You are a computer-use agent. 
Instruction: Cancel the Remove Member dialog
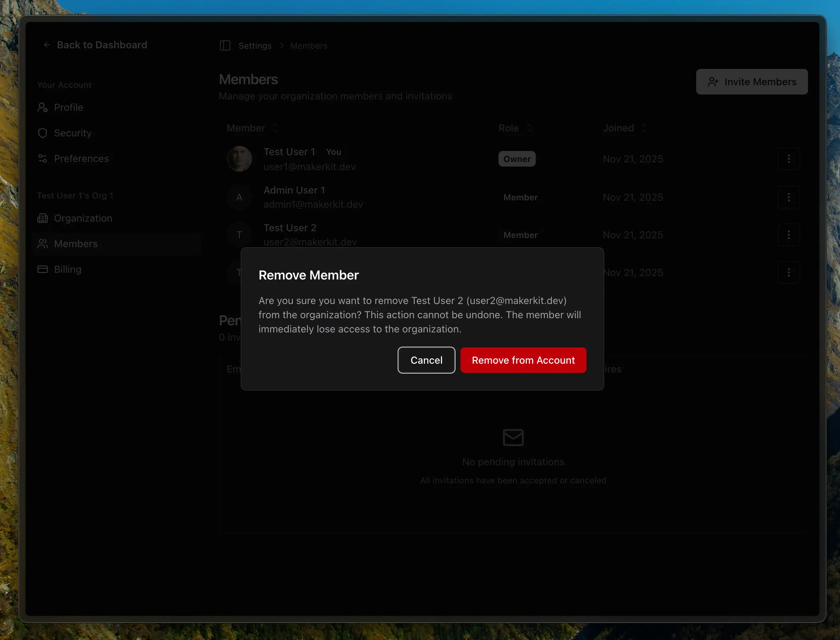426,360
